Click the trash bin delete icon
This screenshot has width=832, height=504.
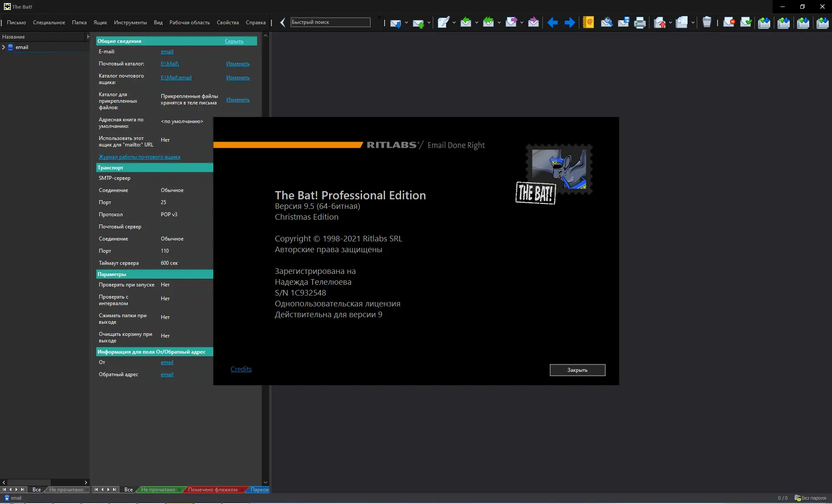pyautogui.click(x=707, y=23)
